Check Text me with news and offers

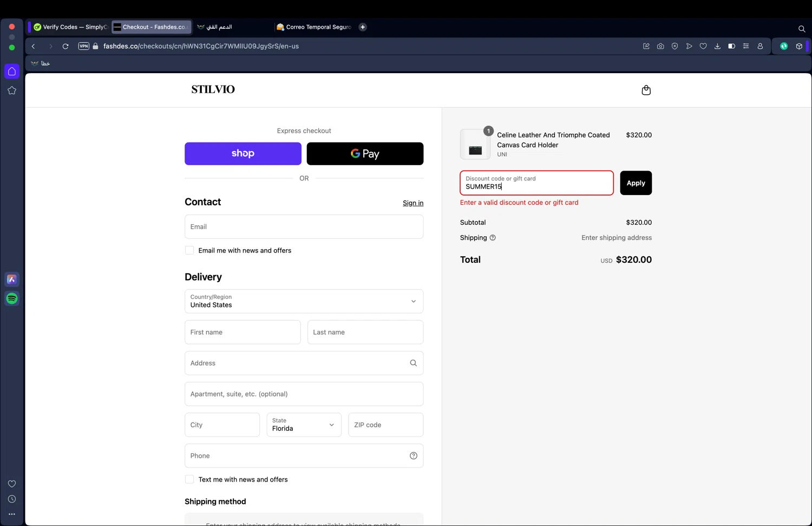[x=189, y=479]
